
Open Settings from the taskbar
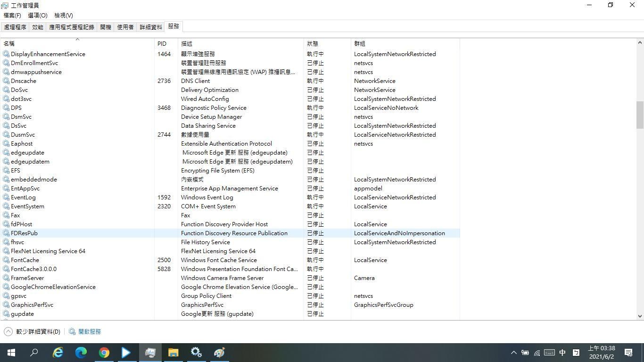click(x=196, y=352)
